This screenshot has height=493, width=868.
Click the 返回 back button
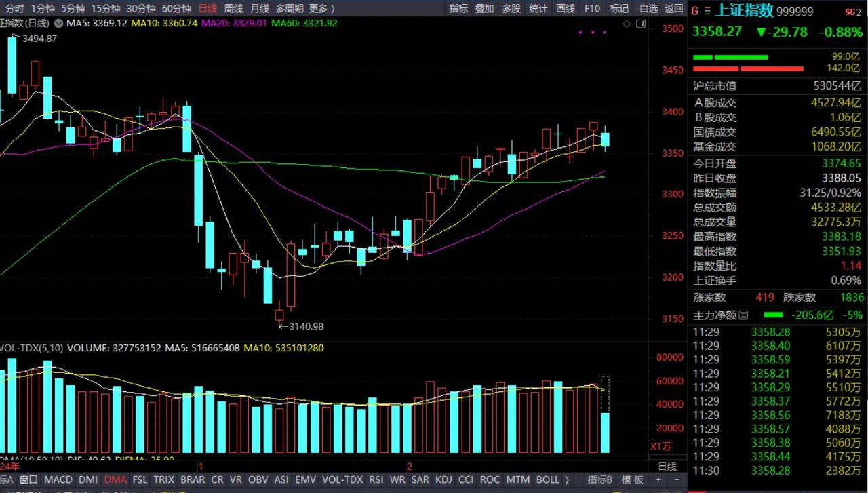[673, 9]
